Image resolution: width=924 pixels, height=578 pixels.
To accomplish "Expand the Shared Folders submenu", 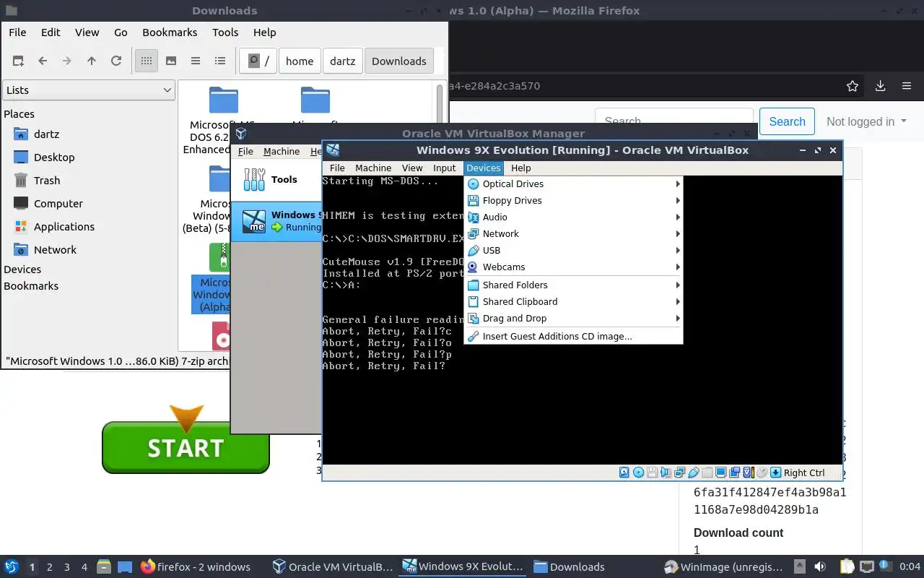I will pos(573,285).
